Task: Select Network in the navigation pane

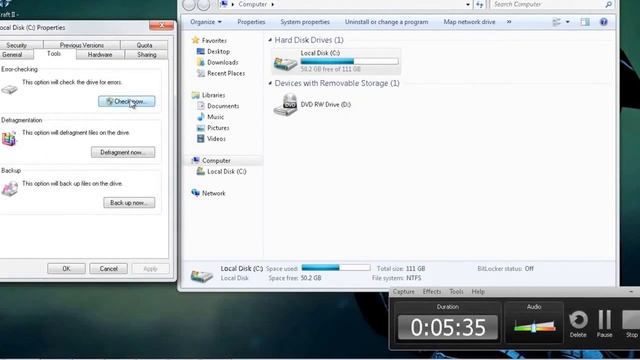Action: click(x=213, y=193)
